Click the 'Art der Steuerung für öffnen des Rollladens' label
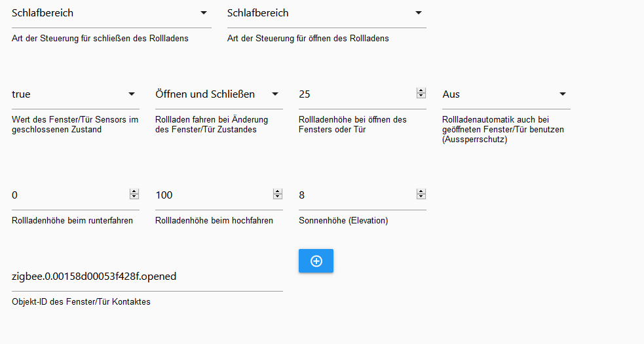This screenshot has height=344, width=644. tap(308, 39)
